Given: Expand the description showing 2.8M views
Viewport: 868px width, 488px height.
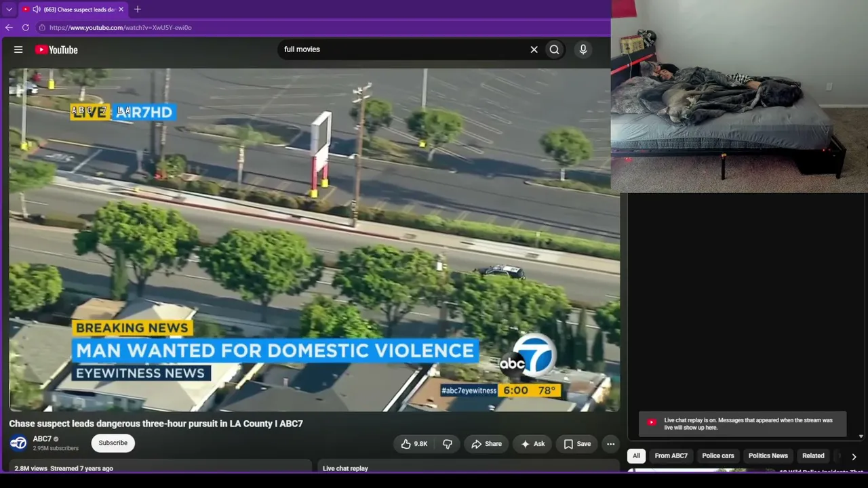Looking at the screenshot, I should coord(160,468).
